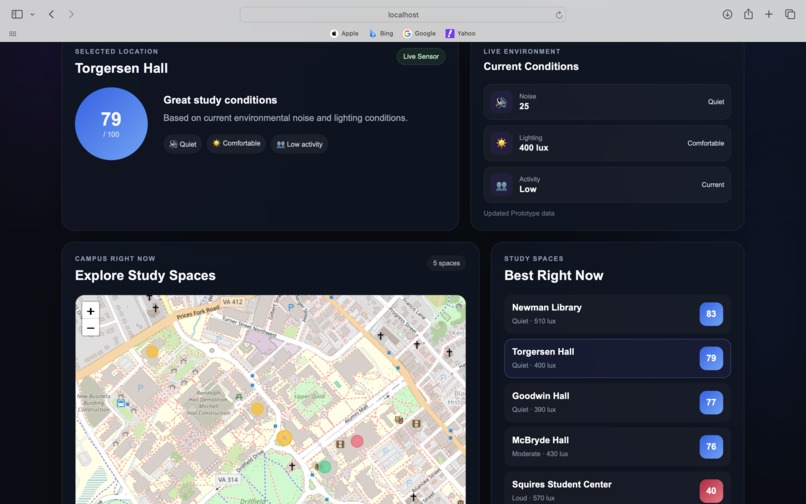
Task: Go back to the previous page
Action: point(51,14)
